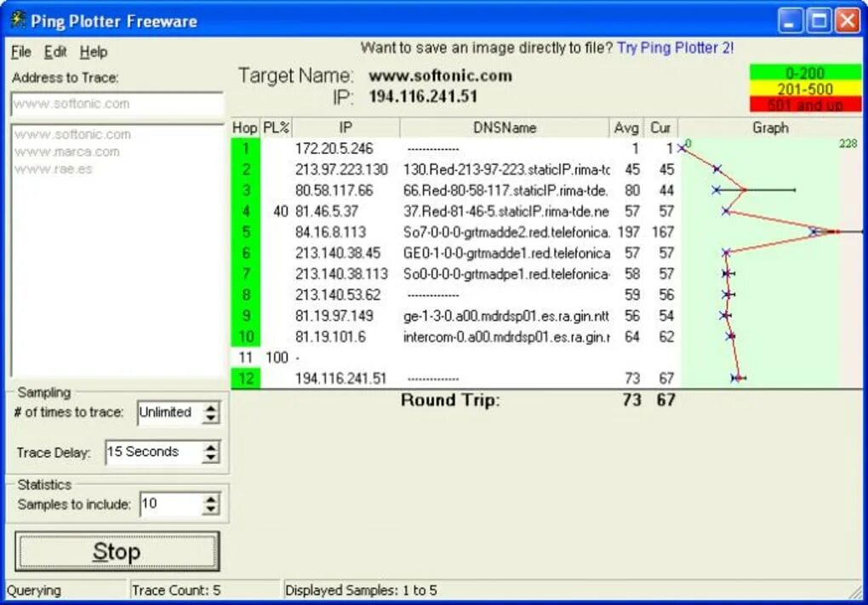The image size is (868, 605).
Task: Decrease the number of times to trace
Action: (x=210, y=419)
